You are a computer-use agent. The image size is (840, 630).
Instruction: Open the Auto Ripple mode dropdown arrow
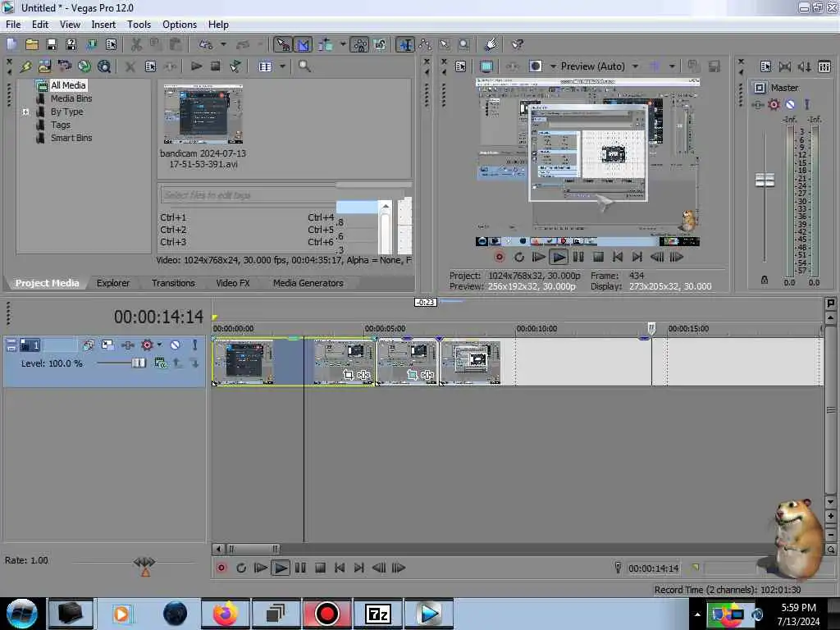coord(343,44)
